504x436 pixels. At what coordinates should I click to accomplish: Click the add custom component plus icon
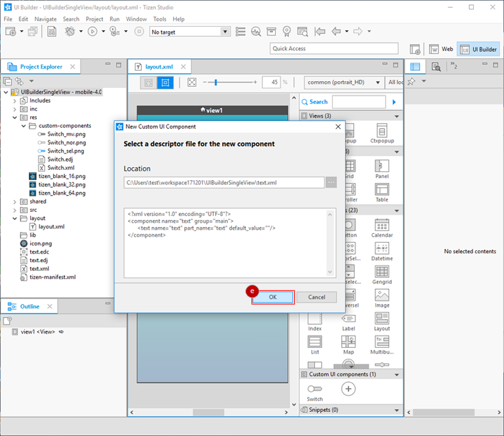coord(348,388)
